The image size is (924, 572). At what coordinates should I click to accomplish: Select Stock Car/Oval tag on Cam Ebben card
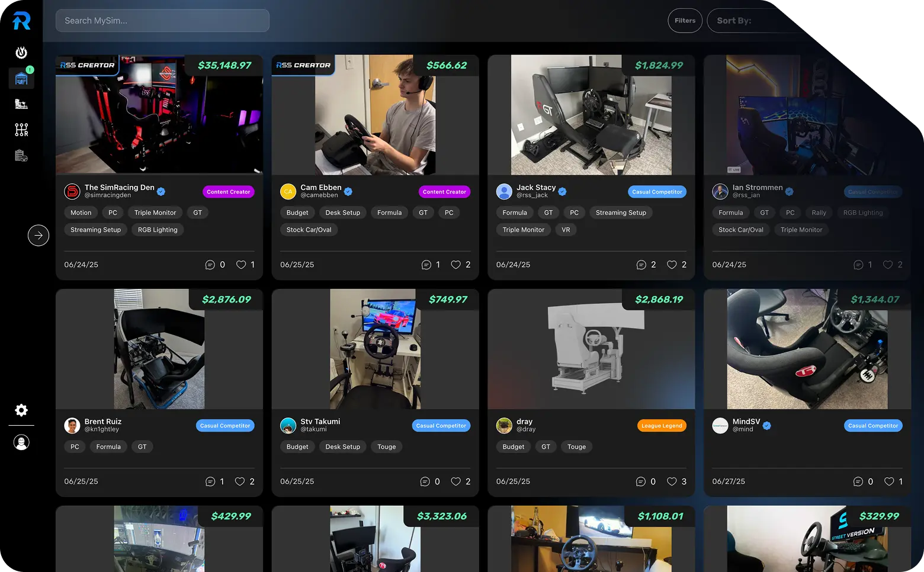coord(309,230)
